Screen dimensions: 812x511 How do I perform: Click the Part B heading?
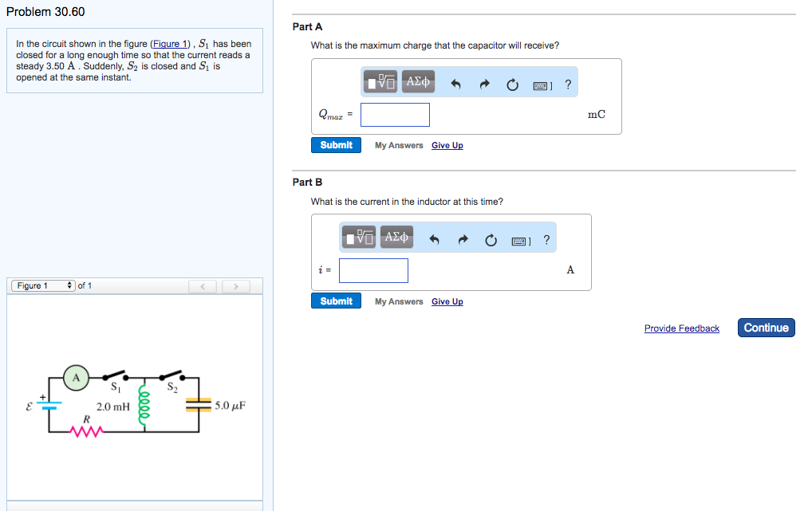pos(307,183)
